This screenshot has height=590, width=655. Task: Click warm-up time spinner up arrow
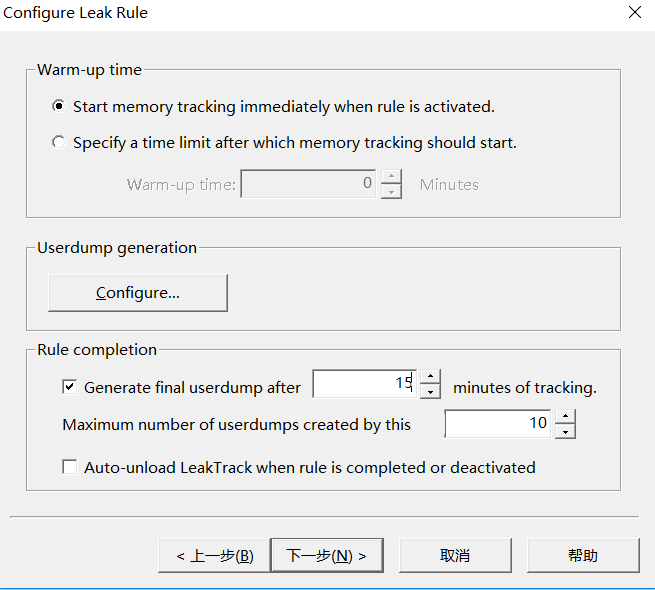(x=391, y=176)
